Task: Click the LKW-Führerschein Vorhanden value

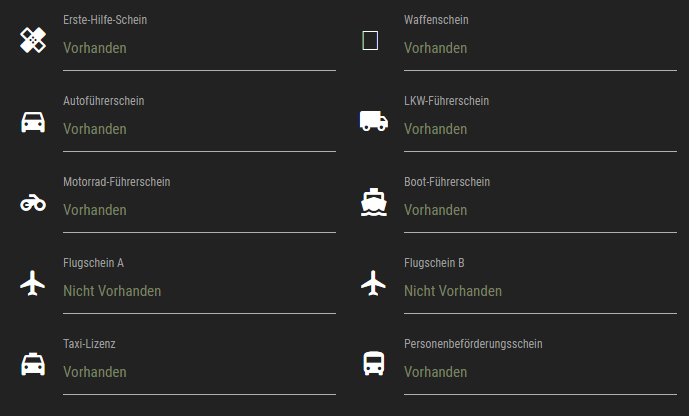Action: tap(436, 129)
